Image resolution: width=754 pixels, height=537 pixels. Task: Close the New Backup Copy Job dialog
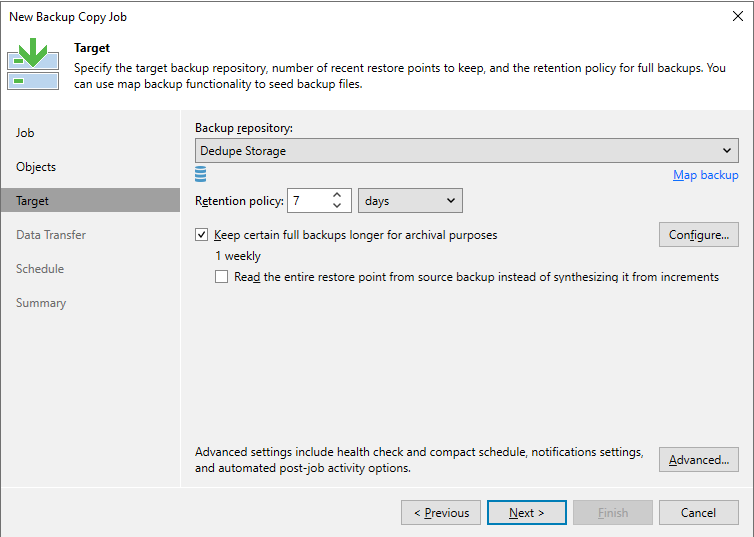737,16
